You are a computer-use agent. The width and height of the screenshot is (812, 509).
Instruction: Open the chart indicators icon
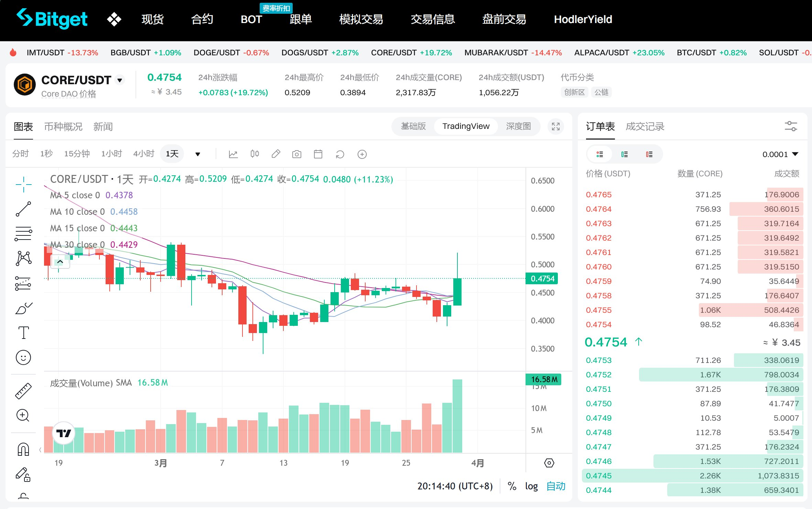(233, 154)
